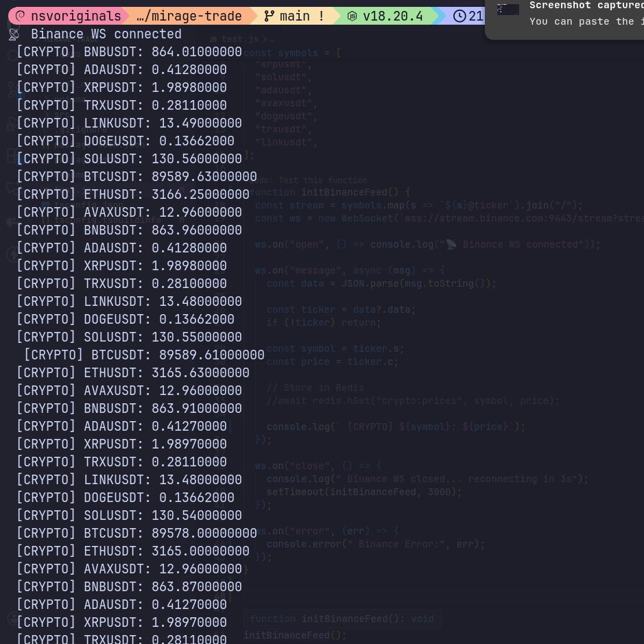This screenshot has width=644, height=644.
Task: Click the LINKUSDT: 13.49000000 line
Action: pos(129,123)
